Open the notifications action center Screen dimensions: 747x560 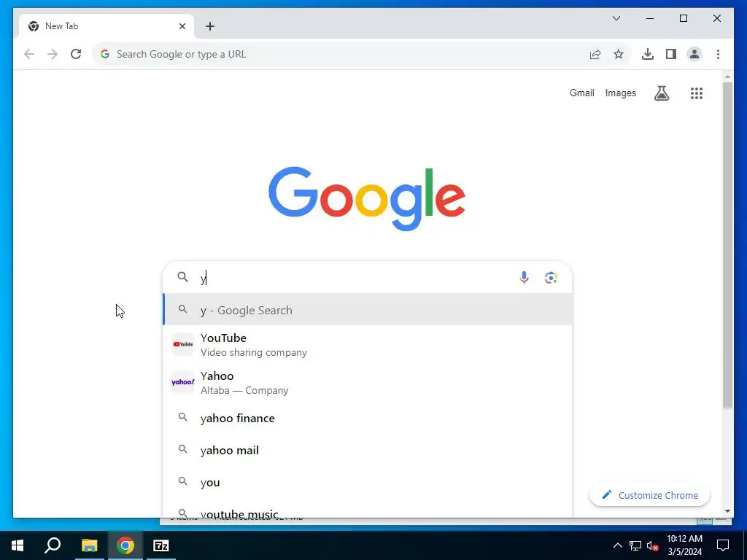click(x=723, y=545)
